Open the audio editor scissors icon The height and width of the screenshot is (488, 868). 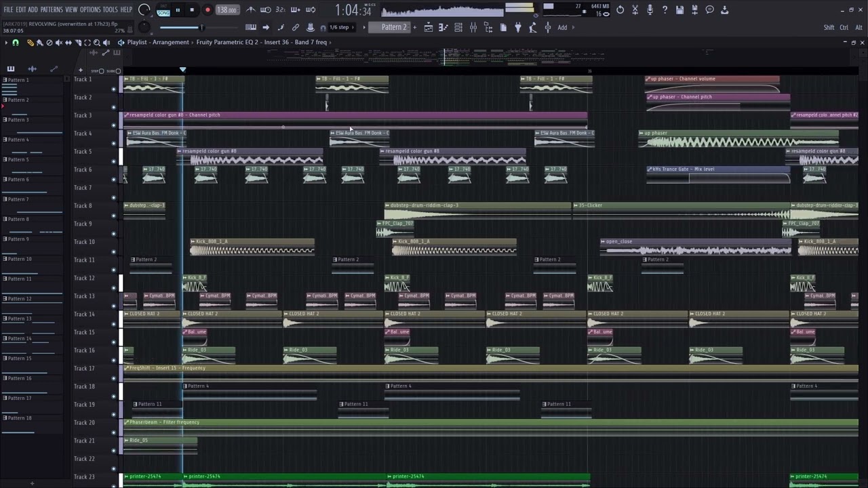point(635,9)
